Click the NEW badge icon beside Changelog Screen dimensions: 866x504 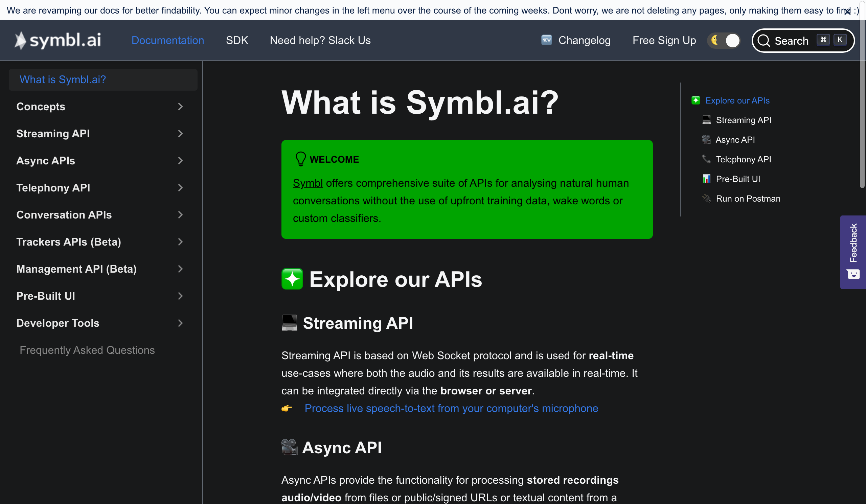click(x=546, y=40)
